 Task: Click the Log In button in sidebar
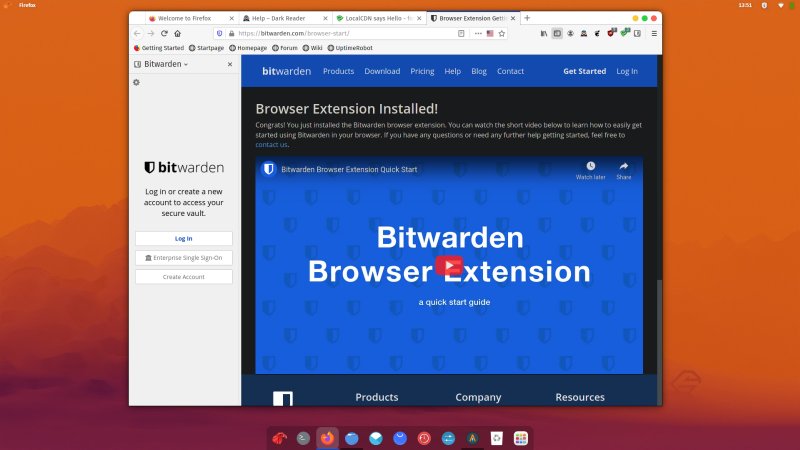coord(184,238)
